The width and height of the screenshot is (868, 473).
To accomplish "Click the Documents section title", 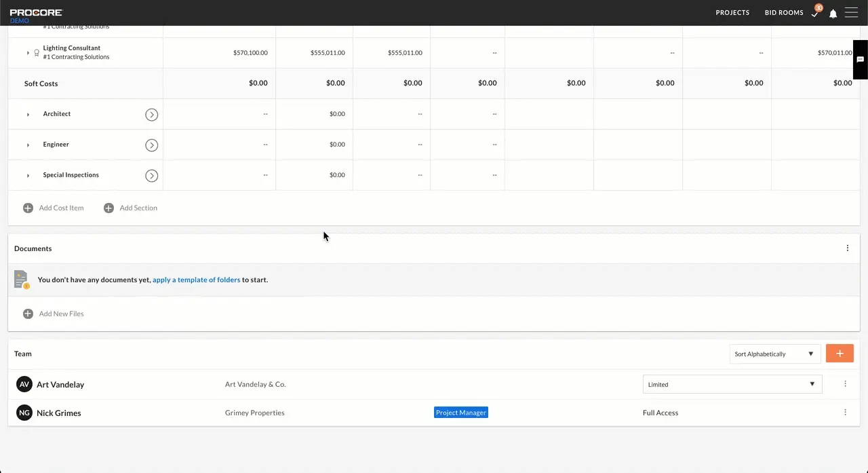I will coord(33,248).
